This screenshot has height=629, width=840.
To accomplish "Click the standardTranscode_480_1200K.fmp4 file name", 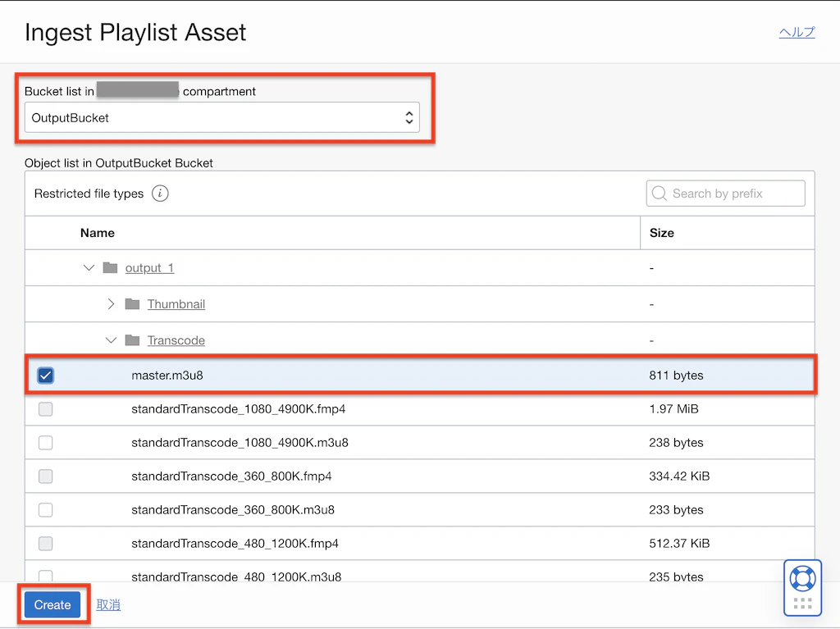I will tap(235, 544).
